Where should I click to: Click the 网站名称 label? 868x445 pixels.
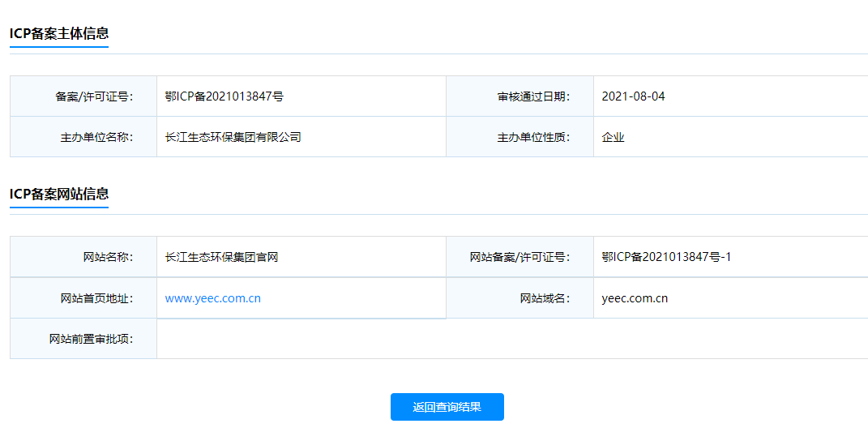point(108,257)
